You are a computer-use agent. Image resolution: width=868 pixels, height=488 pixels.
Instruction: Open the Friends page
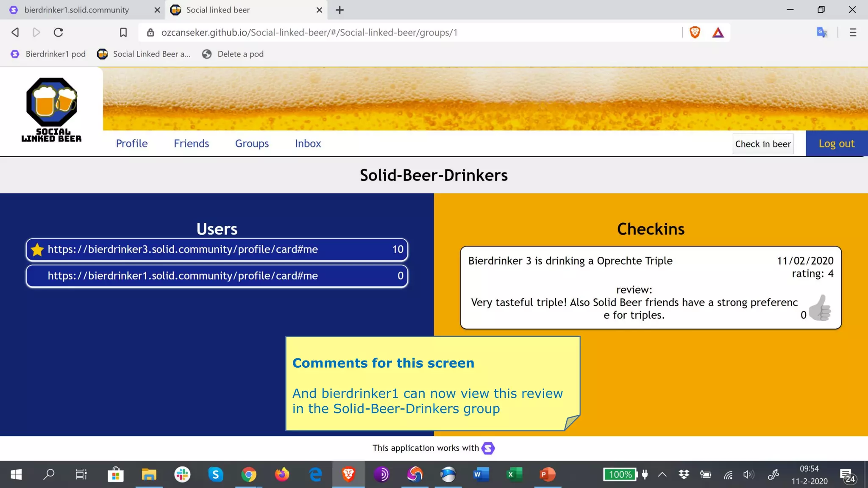[191, 144]
